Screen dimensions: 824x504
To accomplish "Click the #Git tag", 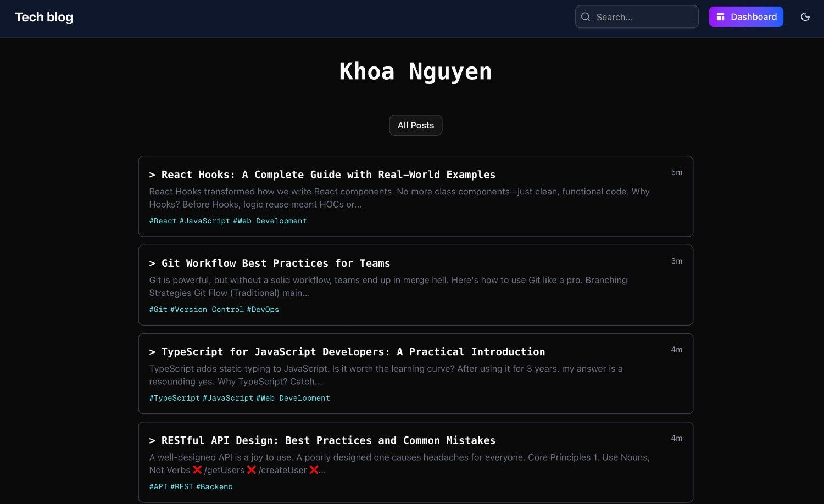I will (x=158, y=309).
